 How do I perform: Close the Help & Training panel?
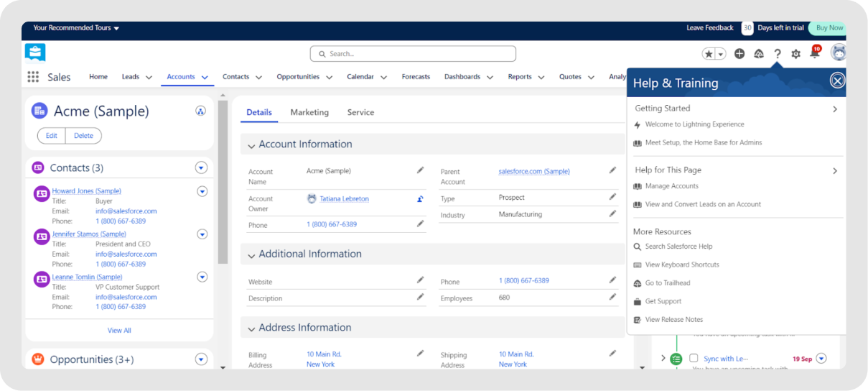837,80
